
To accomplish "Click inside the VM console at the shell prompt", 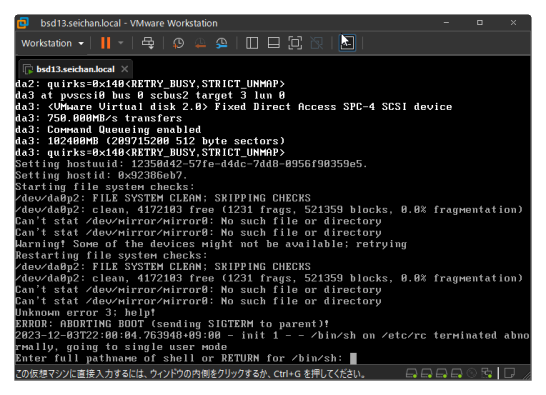I will [x=353, y=358].
